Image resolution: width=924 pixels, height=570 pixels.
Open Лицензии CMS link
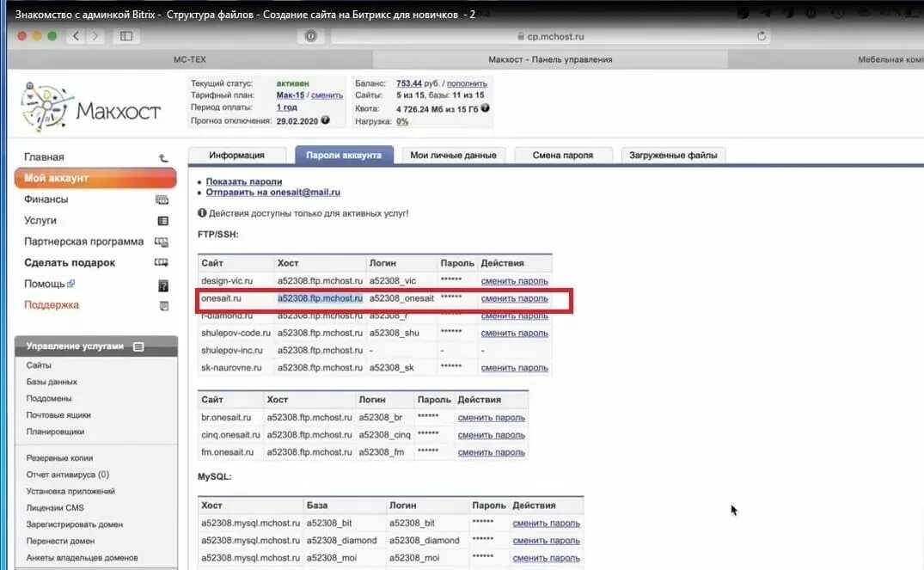[x=55, y=507]
